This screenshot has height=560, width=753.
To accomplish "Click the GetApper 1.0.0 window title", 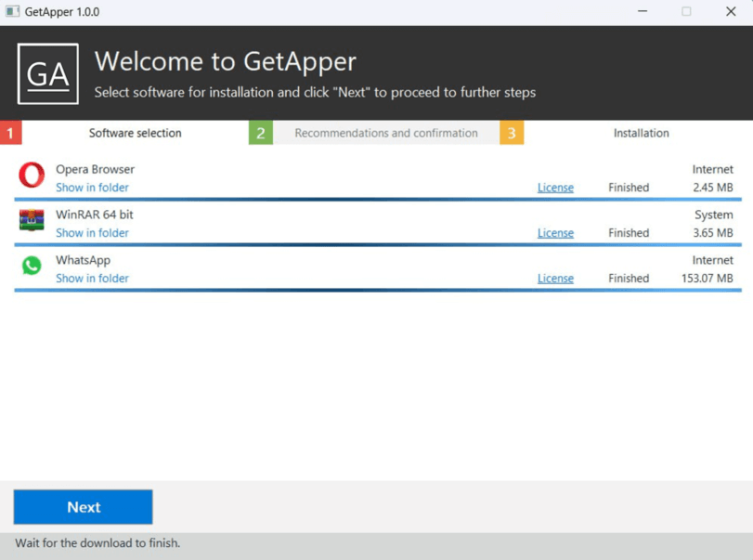I will [62, 11].
